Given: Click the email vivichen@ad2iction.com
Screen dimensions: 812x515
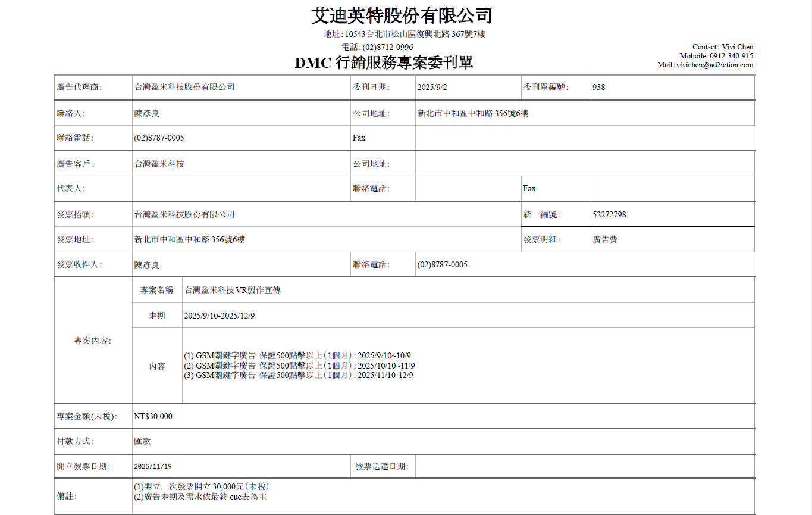Looking at the screenshot, I should (x=714, y=65).
